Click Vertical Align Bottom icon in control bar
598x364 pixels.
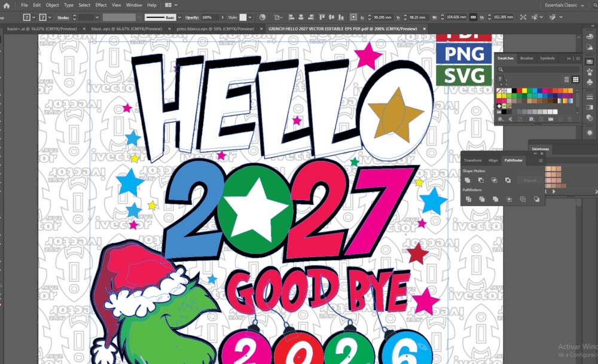341,17
